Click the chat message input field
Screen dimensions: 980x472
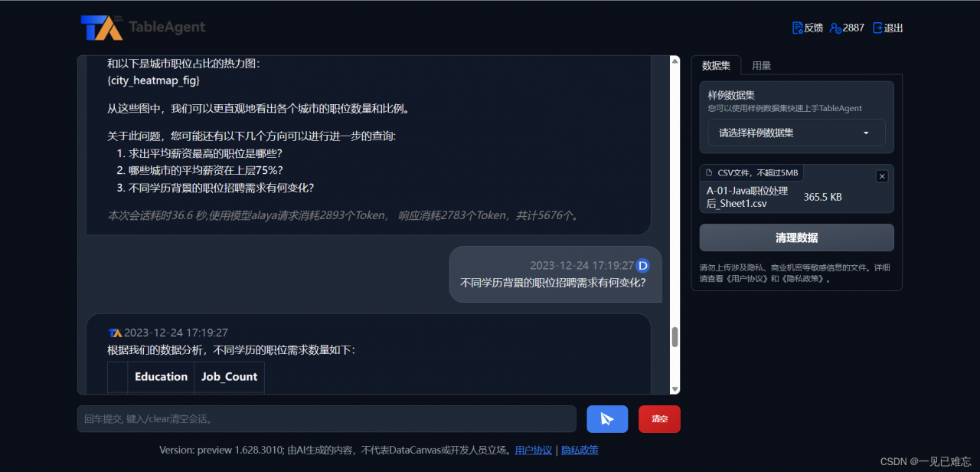pyautogui.click(x=327, y=419)
